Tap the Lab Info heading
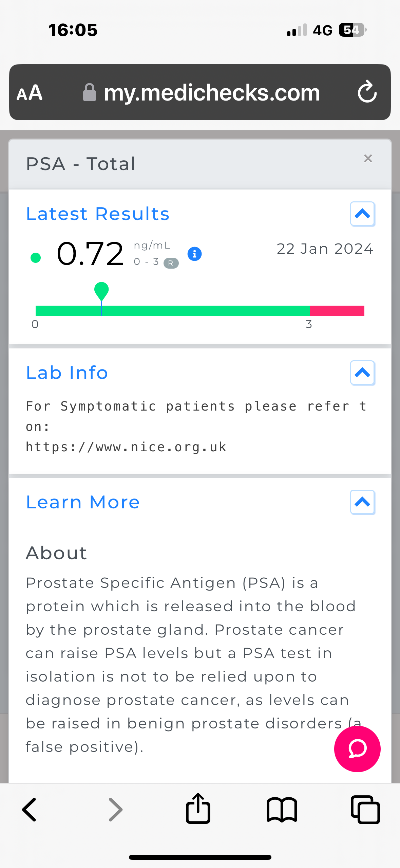 click(67, 373)
